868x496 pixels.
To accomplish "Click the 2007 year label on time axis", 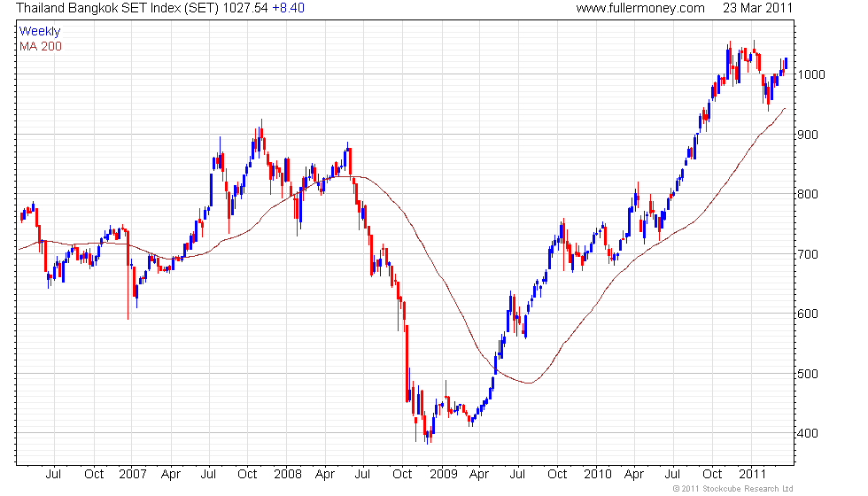I will [x=133, y=475].
